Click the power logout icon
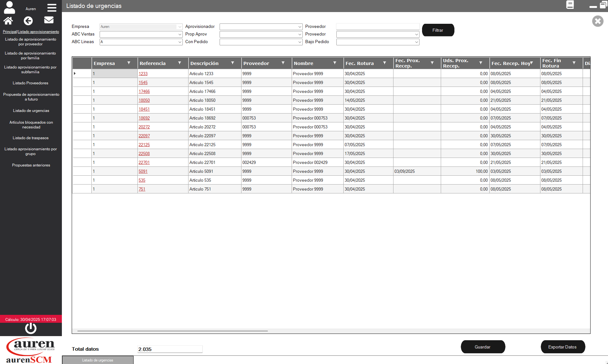This screenshot has height=364, width=608. pyautogui.click(x=31, y=328)
